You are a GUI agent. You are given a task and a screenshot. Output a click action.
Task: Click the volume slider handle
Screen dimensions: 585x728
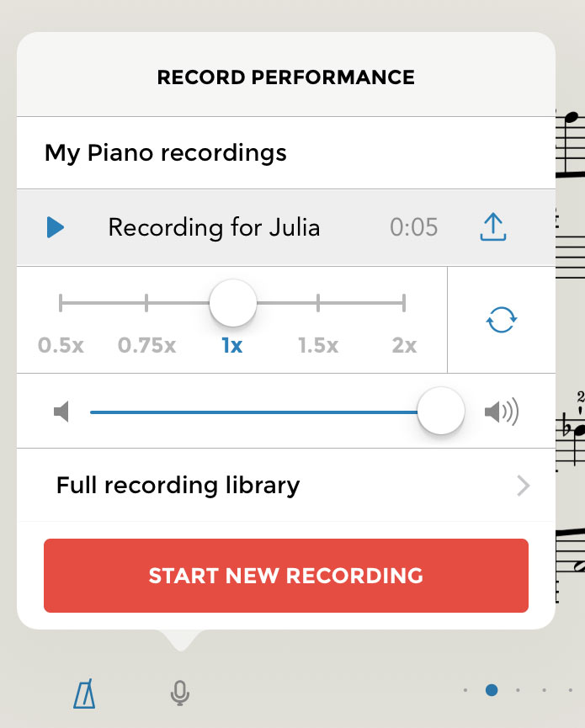[x=441, y=412]
